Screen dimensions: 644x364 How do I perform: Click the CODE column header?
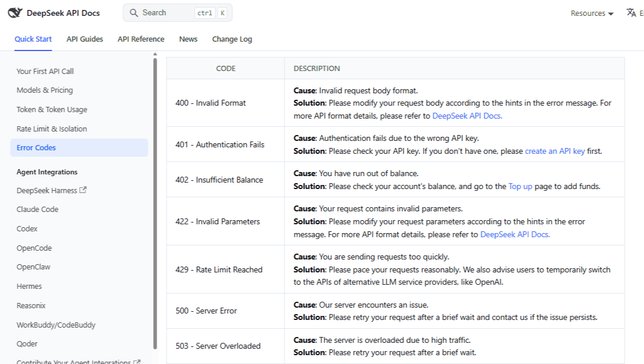pyautogui.click(x=225, y=68)
